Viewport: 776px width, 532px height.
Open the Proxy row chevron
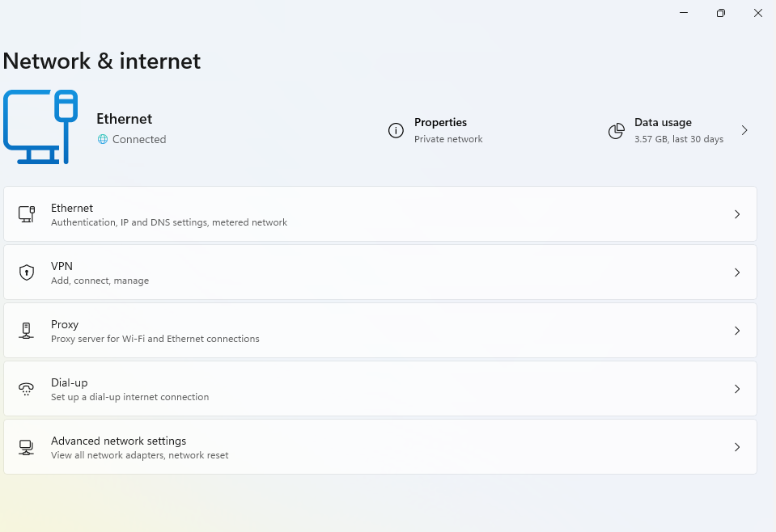[737, 331]
